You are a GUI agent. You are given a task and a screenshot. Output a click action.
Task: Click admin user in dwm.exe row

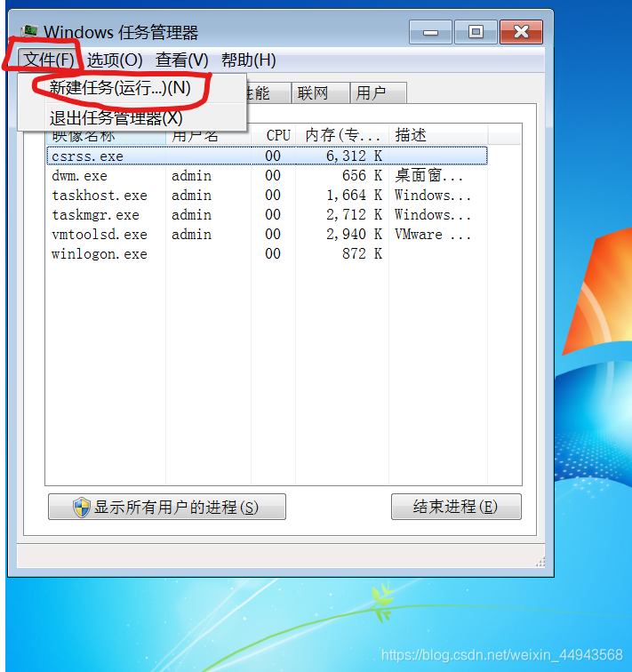pyautogui.click(x=191, y=176)
